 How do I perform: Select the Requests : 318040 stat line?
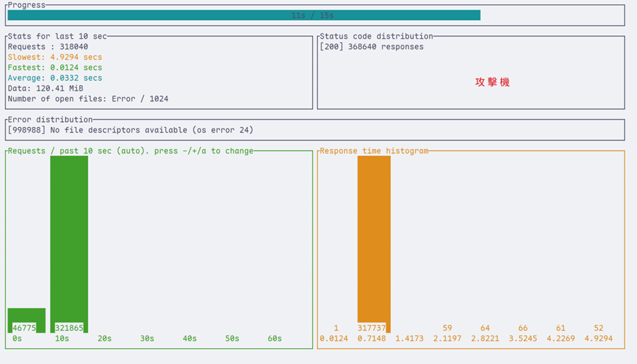point(48,47)
